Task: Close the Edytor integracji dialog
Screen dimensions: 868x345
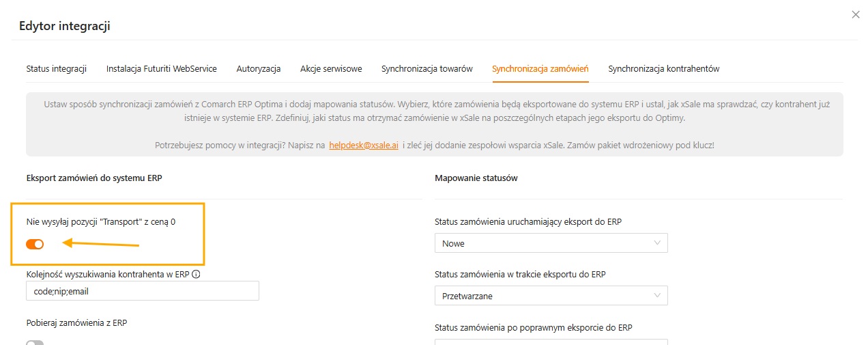Action: 856,14
